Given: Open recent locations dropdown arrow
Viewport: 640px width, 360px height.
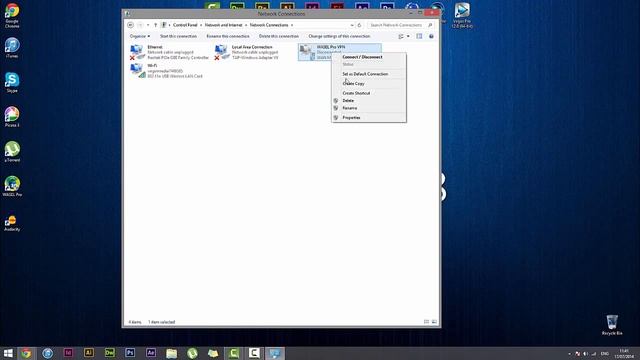Looking at the screenshot, I should coord(148,25).
